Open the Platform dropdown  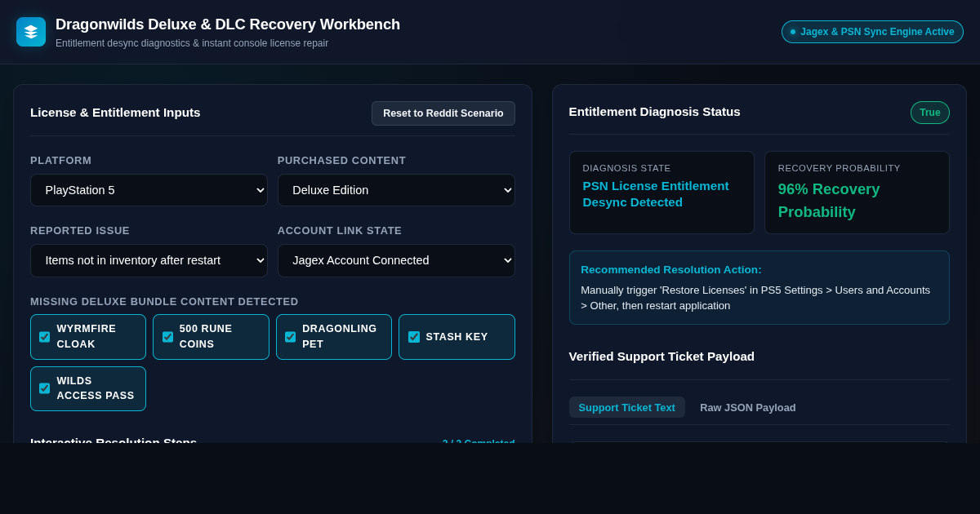149,190
